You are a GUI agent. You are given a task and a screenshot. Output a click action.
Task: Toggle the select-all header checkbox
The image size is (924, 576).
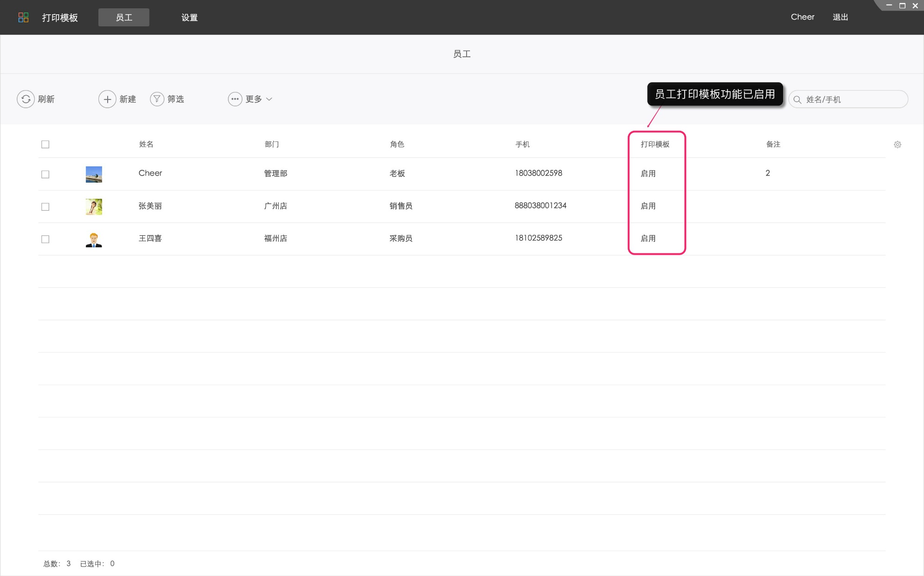point(45,144)
